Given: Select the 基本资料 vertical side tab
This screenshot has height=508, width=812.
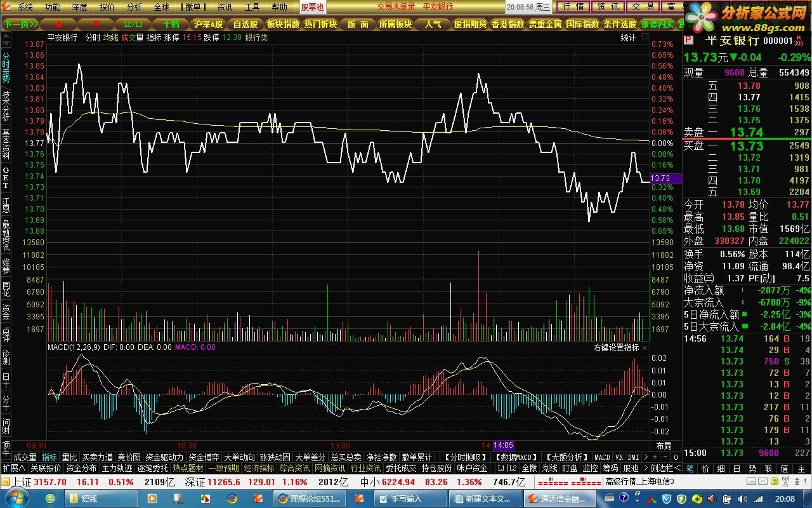Looking at the screenshot, I should point(6,144).
